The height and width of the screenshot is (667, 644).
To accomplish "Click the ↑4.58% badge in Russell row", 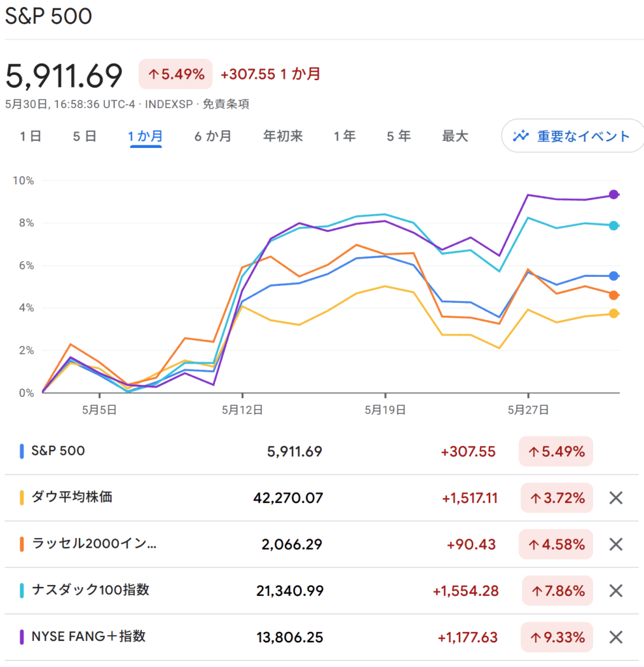I will click(x=556, y=544).
